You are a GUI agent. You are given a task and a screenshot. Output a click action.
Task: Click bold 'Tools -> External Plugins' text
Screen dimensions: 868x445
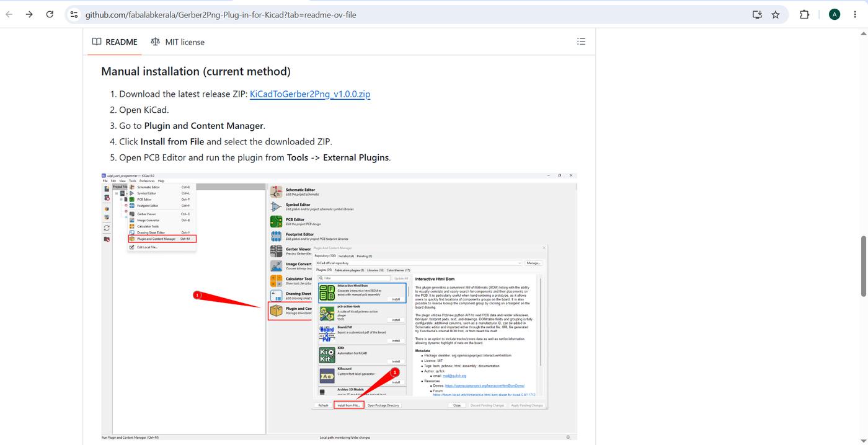(338, 157)
